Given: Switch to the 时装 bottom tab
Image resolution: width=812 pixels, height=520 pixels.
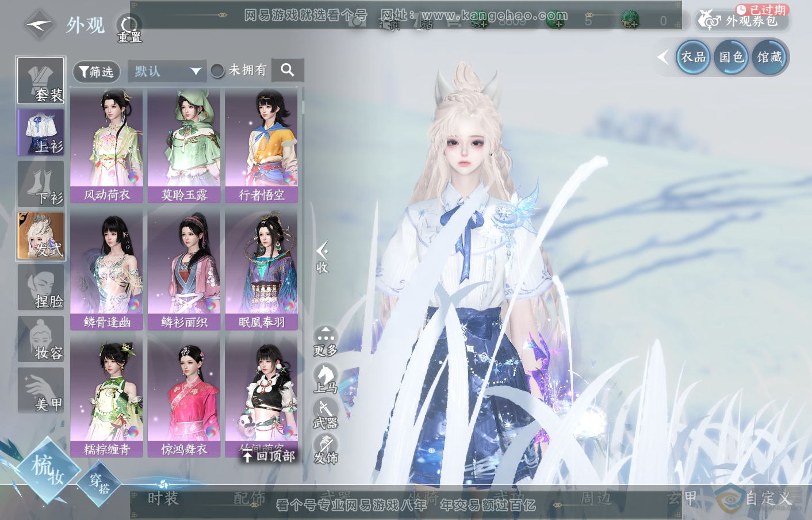Looking at the screenshot, I should [x=163, y=498].
